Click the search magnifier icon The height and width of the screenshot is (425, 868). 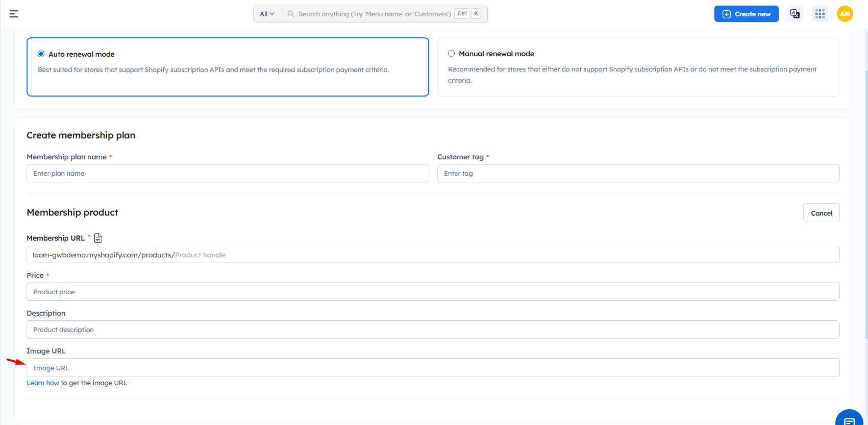291,14
